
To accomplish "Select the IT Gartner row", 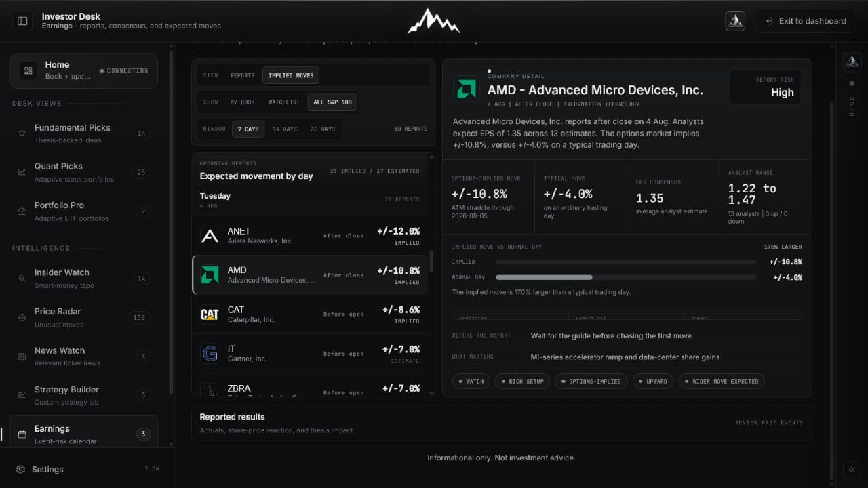I will pos(310,354).
